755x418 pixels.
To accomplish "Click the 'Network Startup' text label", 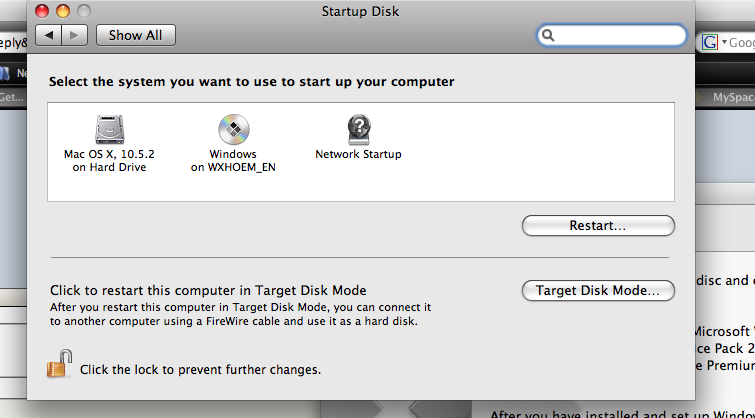I will pos(358,154).
